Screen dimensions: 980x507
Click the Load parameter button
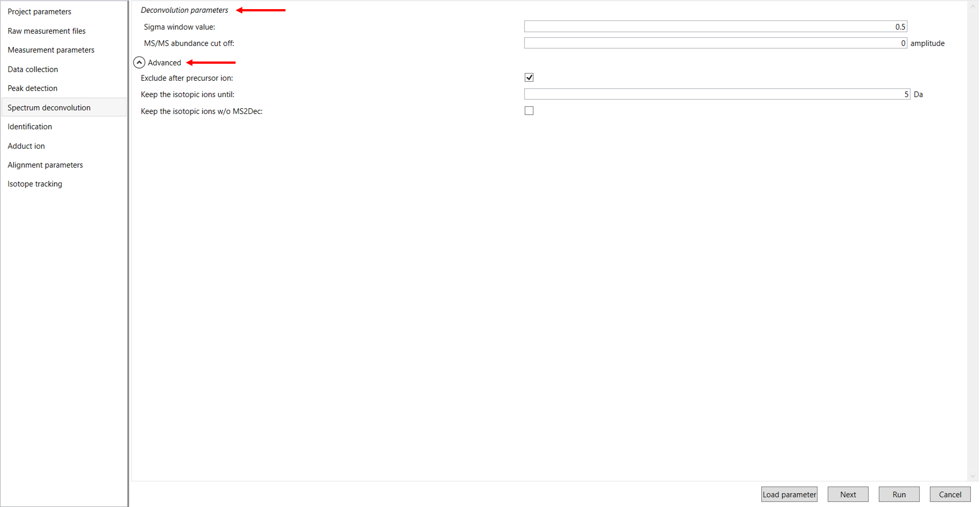[x=789, y=494]
